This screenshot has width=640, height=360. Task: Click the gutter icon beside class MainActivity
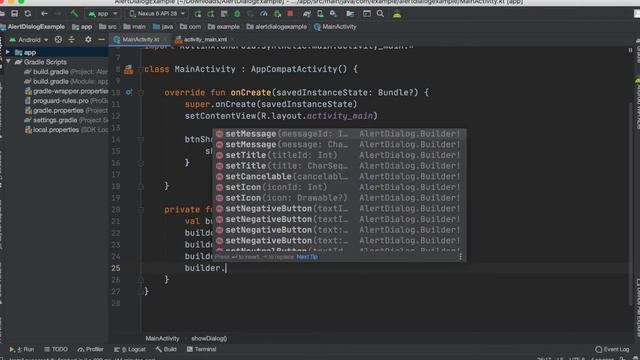click(129, 69)
